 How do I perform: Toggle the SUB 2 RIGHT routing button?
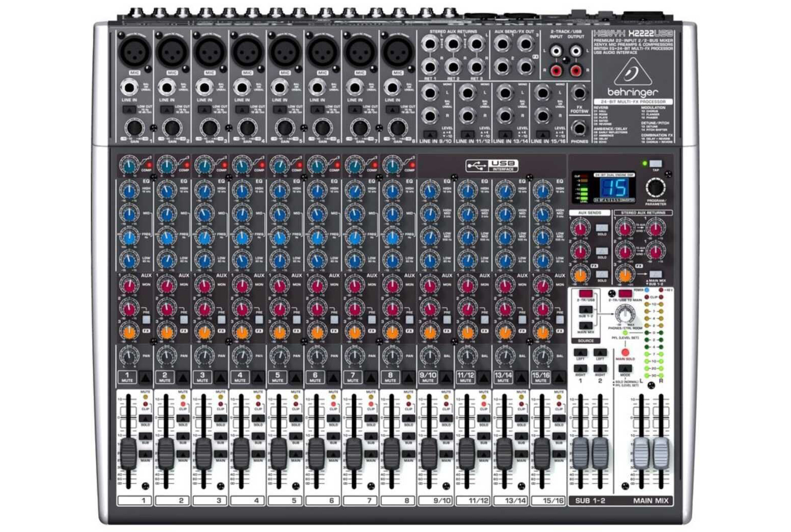coord(600,369)
